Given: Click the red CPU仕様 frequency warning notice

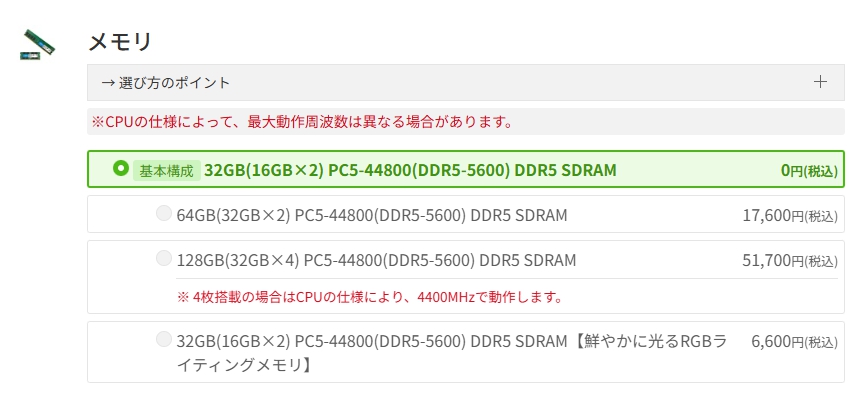Looking at the screenshot, I should 302,122.
